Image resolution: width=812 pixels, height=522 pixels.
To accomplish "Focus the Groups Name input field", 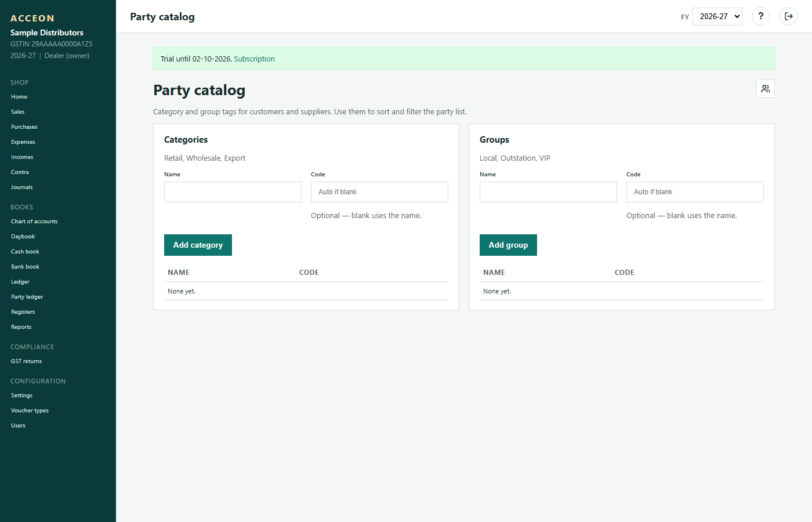I will 548,192.
